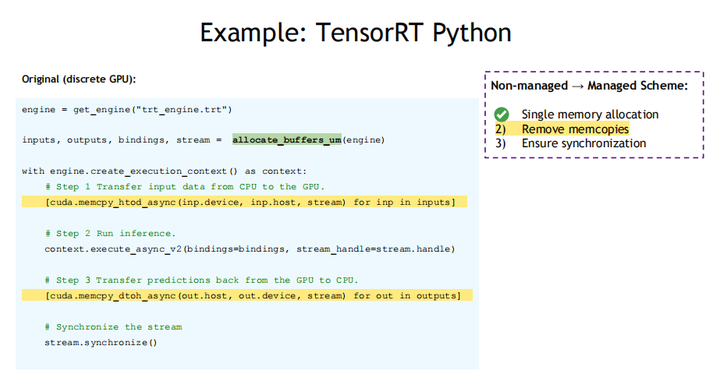
Task: Click the '# Step 1 Transfer input data' comment
Action: (185, 187)
